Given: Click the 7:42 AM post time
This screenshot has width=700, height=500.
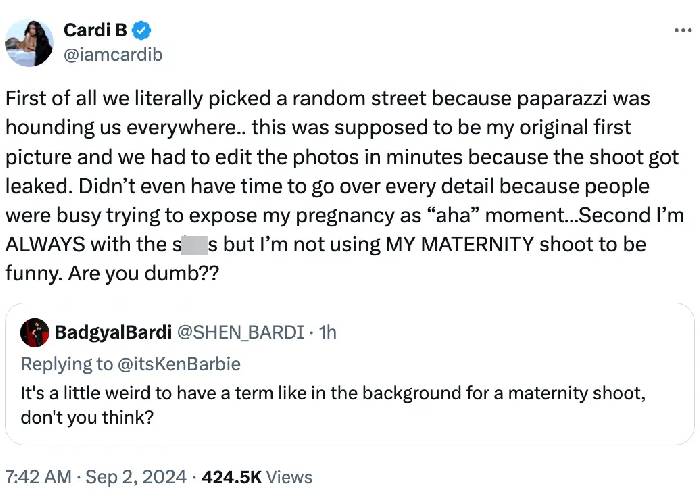Looking at the screenshot, I should point(38,477).
